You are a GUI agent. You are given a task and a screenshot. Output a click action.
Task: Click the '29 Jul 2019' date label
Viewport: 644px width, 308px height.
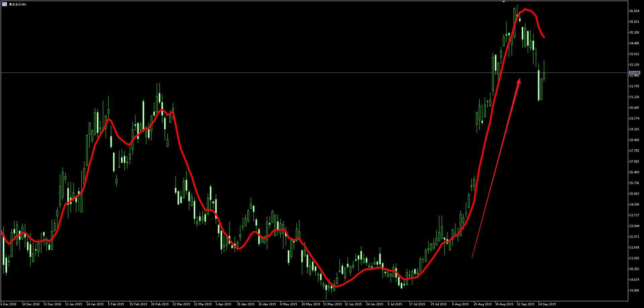439,304
